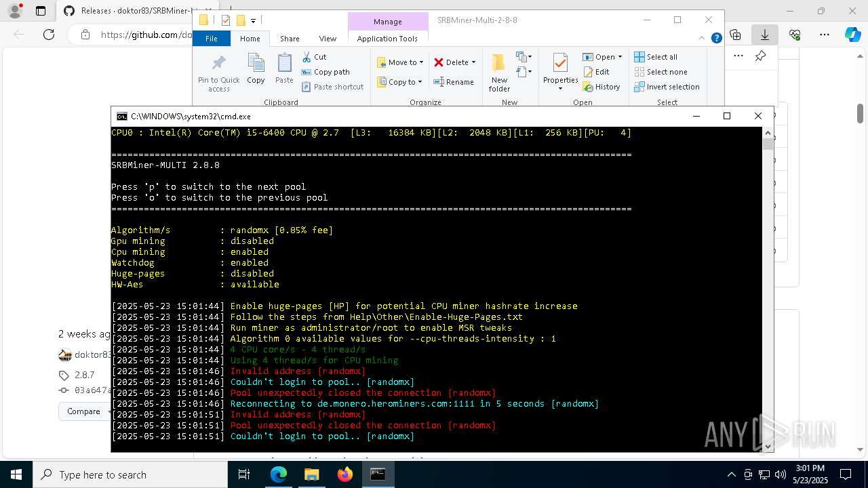This screenshot has height=488, width=868.
Task: Click Invert selection in ribbon
Action: tap(667, 87)
